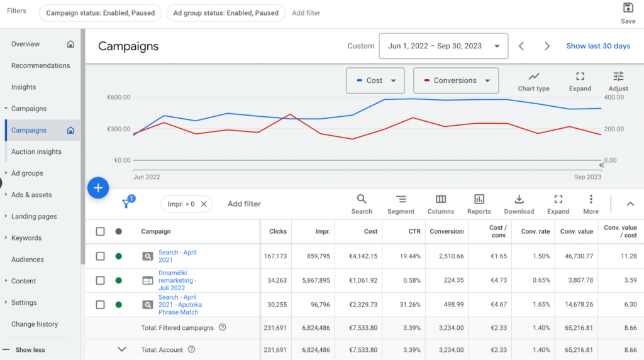Tick the select-all campaigns header checkbox
The image size is (644, 360).
101,232
